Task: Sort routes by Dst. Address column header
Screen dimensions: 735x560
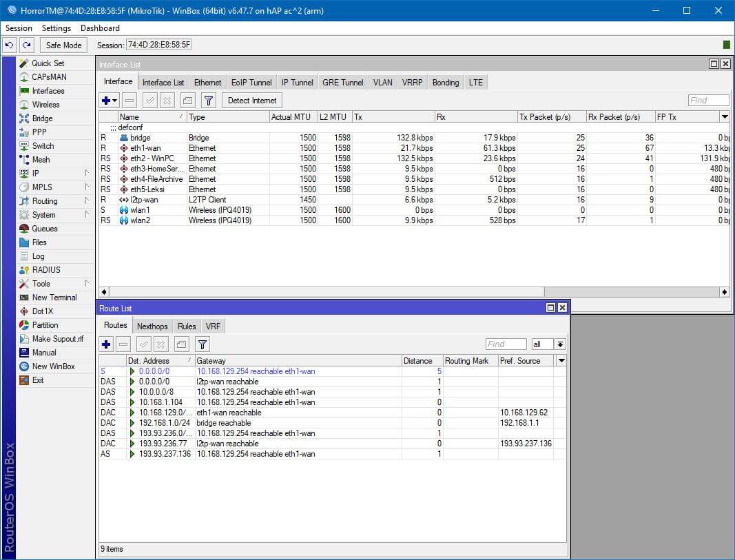Action: 161,361
